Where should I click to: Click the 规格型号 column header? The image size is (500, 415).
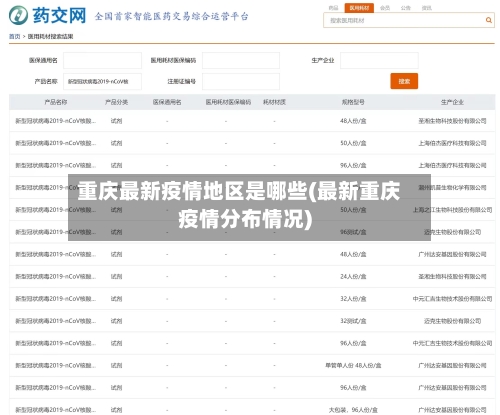[x=353, y=102]
